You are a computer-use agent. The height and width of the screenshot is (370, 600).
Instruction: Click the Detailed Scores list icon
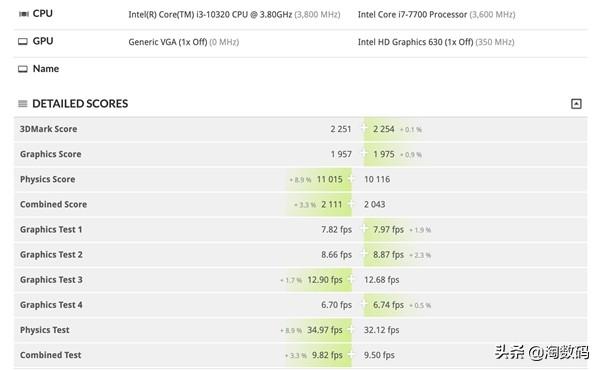point(23,104)
